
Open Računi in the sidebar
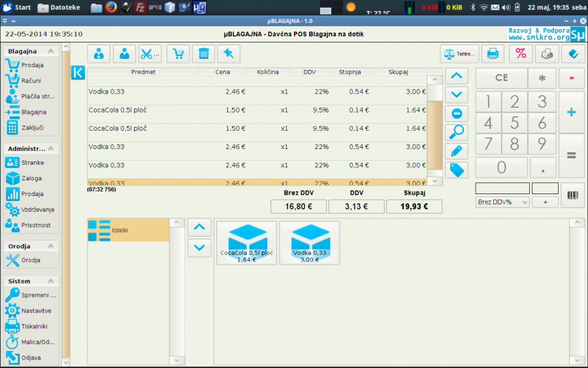click(31, 80)
